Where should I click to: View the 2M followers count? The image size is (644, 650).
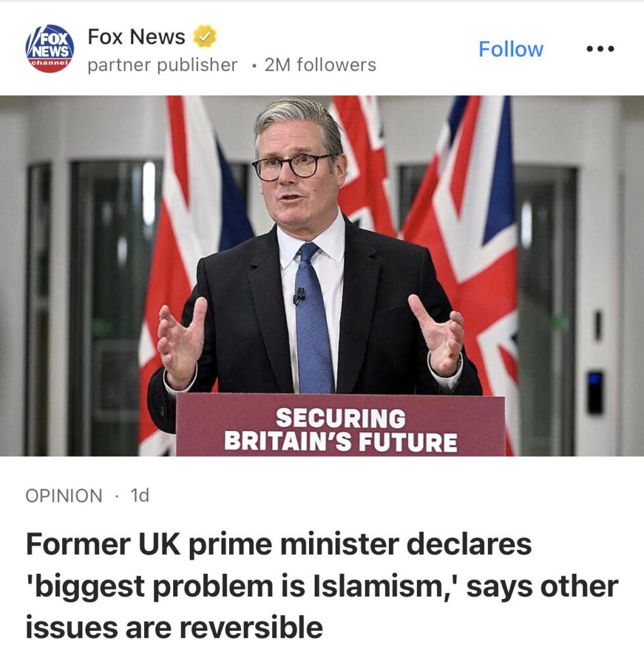[x=320, y=65]
